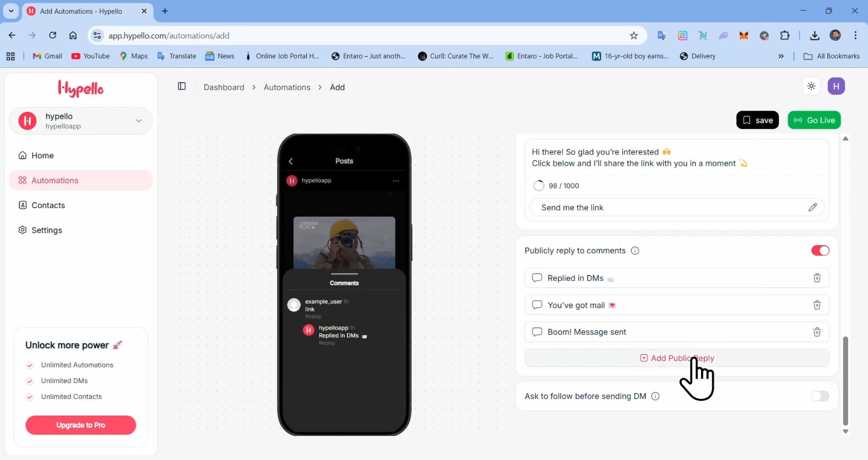Enable 'Ask to follow before sending DM'
Image resolution: width=868 pixels, height=460 pixels.
point(820,396)
